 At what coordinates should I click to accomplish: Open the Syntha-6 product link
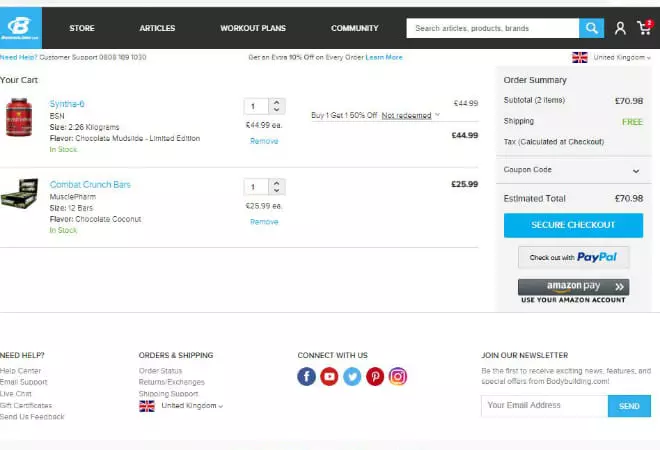click(67, 104)
